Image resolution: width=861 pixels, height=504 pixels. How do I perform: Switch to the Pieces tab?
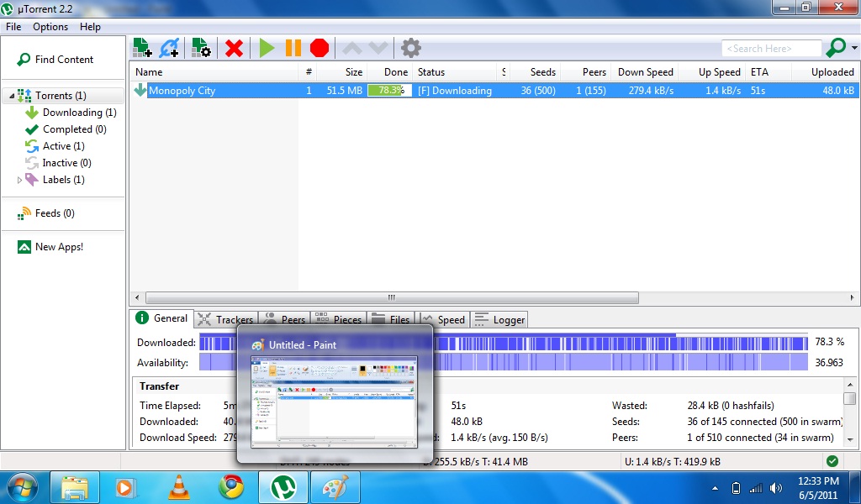coord(338,320)
